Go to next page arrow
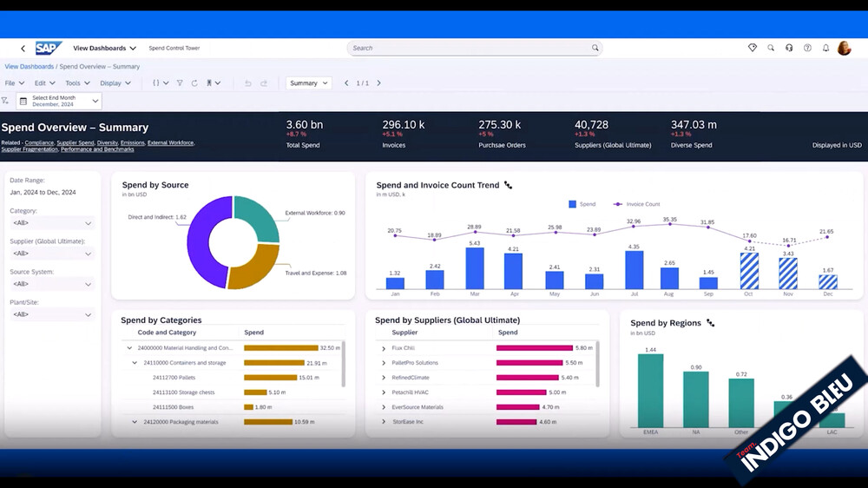Screen dimensions: 868x488 [x=378, y=83]
